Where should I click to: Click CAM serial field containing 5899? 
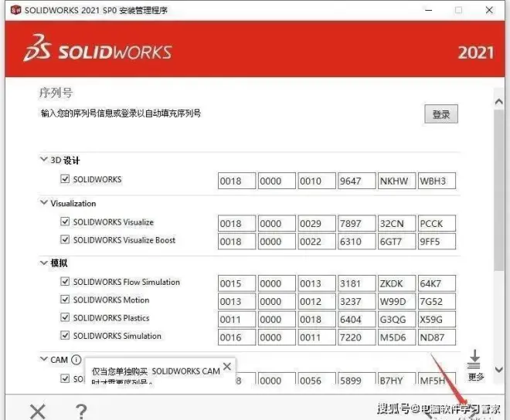tap(356, 378)
